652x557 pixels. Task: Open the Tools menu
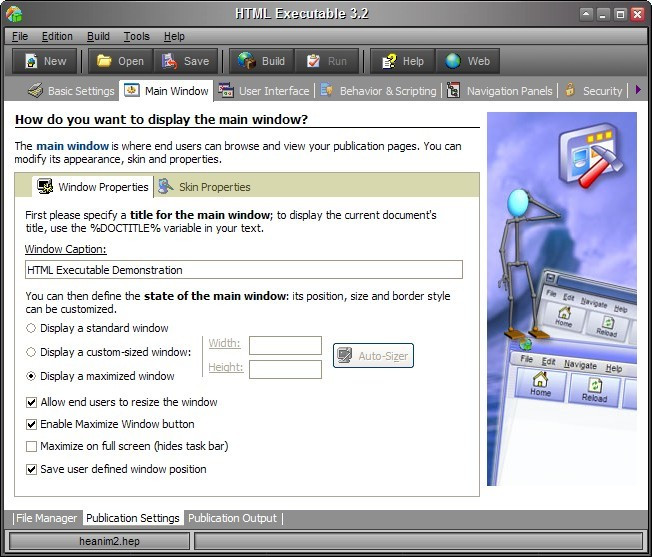pyautogui.click(x=136, y=37)
